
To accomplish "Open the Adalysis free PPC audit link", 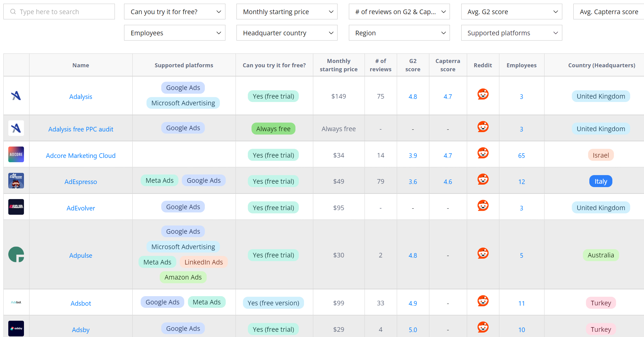I will tap(80, 129).
